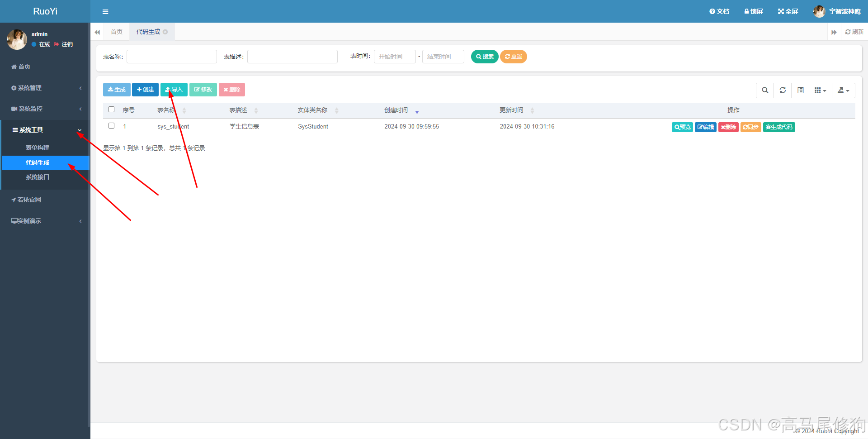
Task: Open the export data dropdown
Action: pos(844,91)
